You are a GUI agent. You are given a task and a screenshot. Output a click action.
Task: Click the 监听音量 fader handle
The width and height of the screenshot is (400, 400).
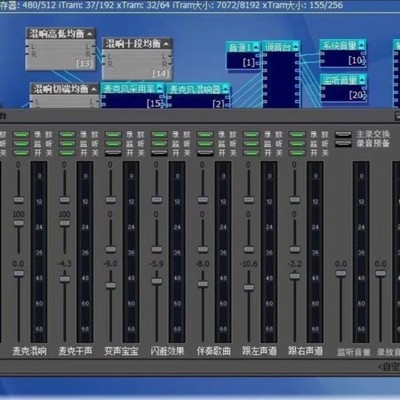[341, 274]
